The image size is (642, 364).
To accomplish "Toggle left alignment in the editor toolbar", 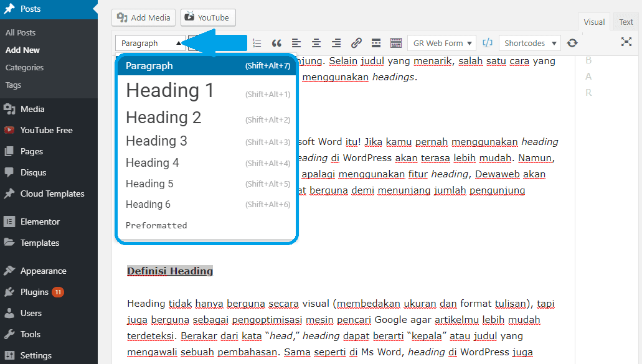I will tap(296, 43).
